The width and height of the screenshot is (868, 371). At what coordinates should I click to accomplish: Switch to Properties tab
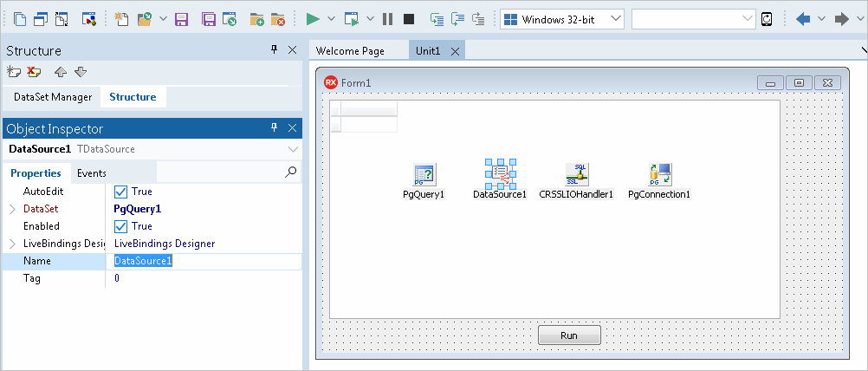pos(36,173)
